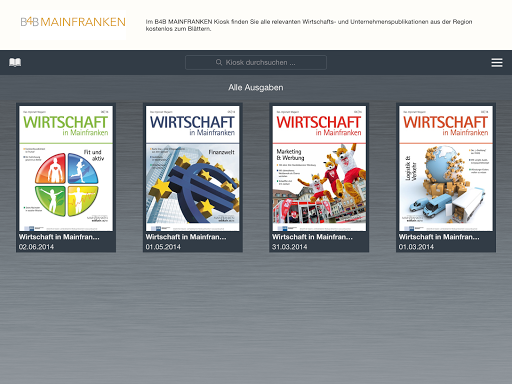Click the 01.05.2014 date label
Image resolution: width=512 pixels, height=384 pixels.
(x=163, y=247)
